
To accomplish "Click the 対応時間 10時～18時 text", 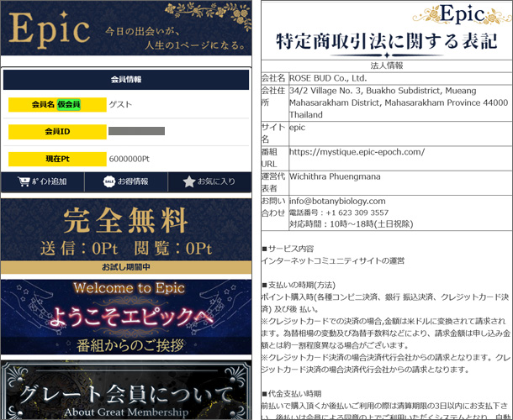I will tap(351, 224).
